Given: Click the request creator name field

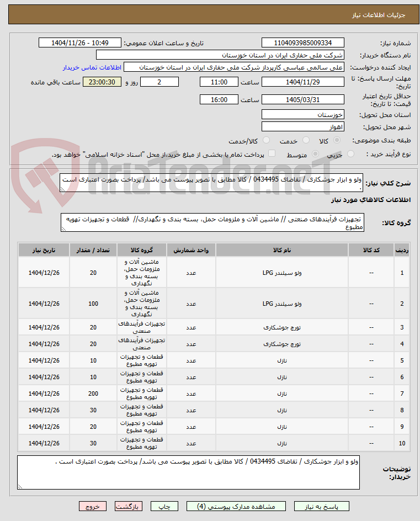Looking at the screenshot, I should [234, 67].
